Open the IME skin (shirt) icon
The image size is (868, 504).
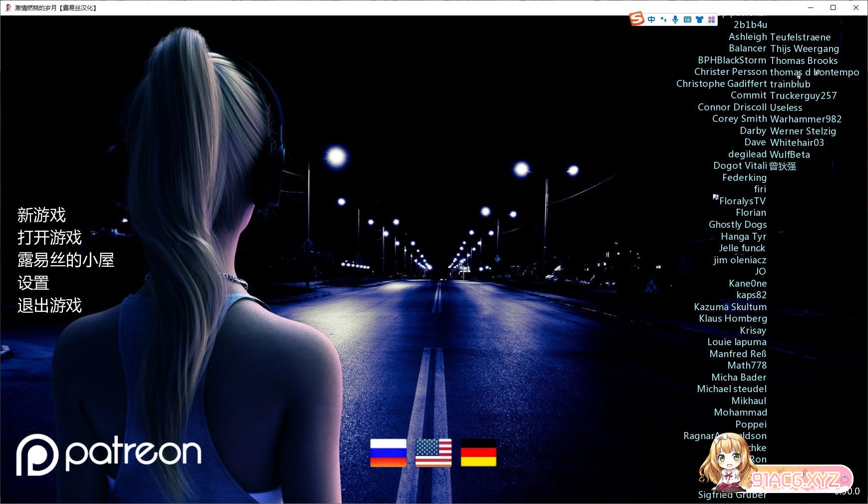pyautogui.click(x=699, y=19)
